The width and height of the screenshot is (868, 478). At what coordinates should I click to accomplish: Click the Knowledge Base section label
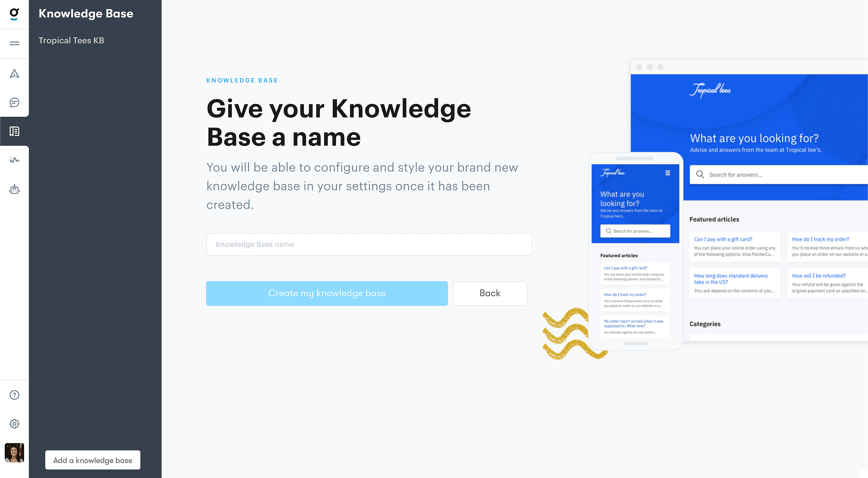[x=242, y=81]
